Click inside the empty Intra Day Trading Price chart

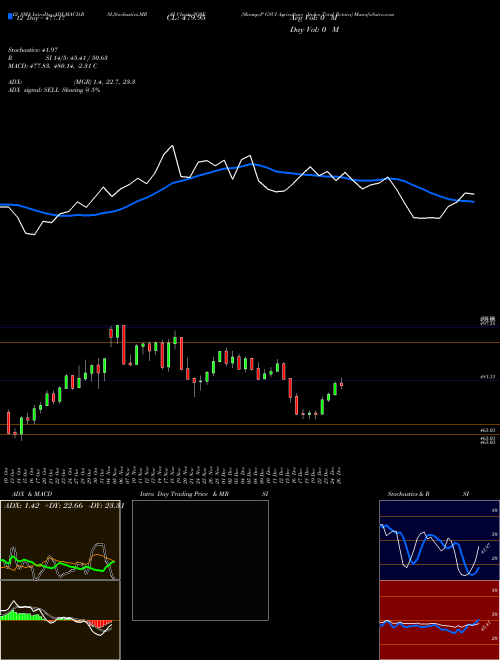pyautogui.click(x=200, y=560)
